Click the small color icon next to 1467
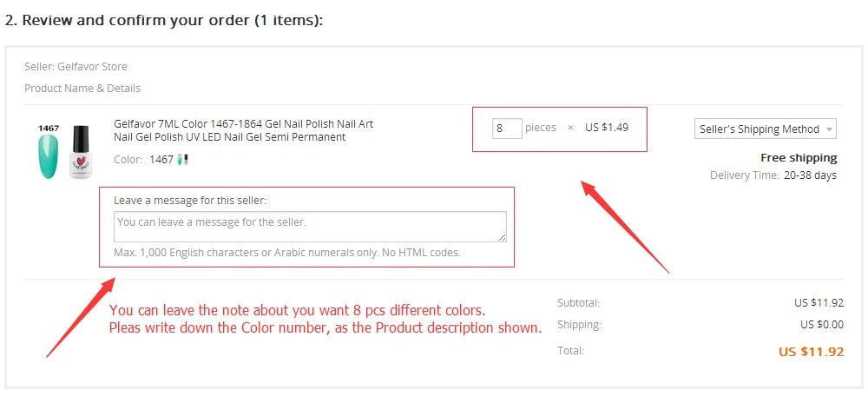 (183, 160)
